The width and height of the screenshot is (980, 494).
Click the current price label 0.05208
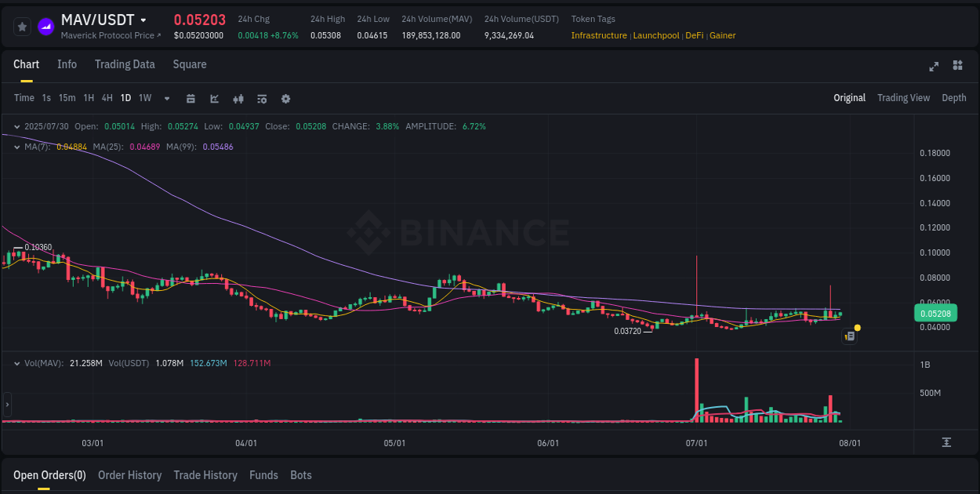[935, 312]
